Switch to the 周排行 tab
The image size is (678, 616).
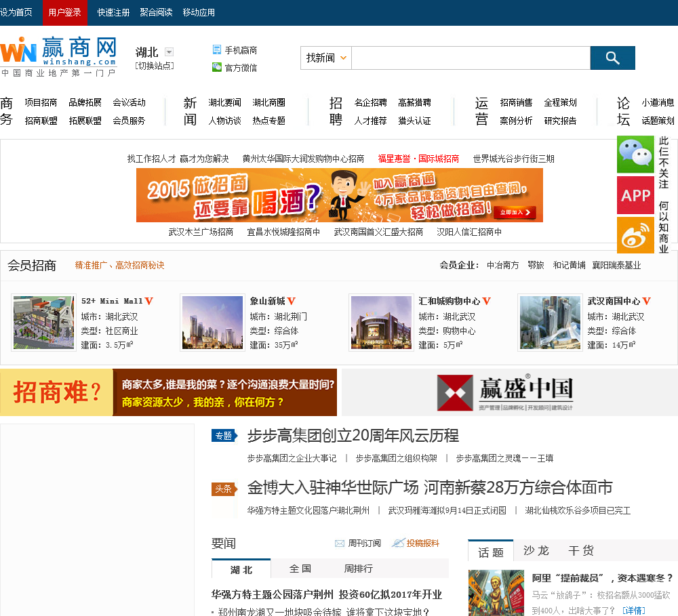tap(358, 569)
